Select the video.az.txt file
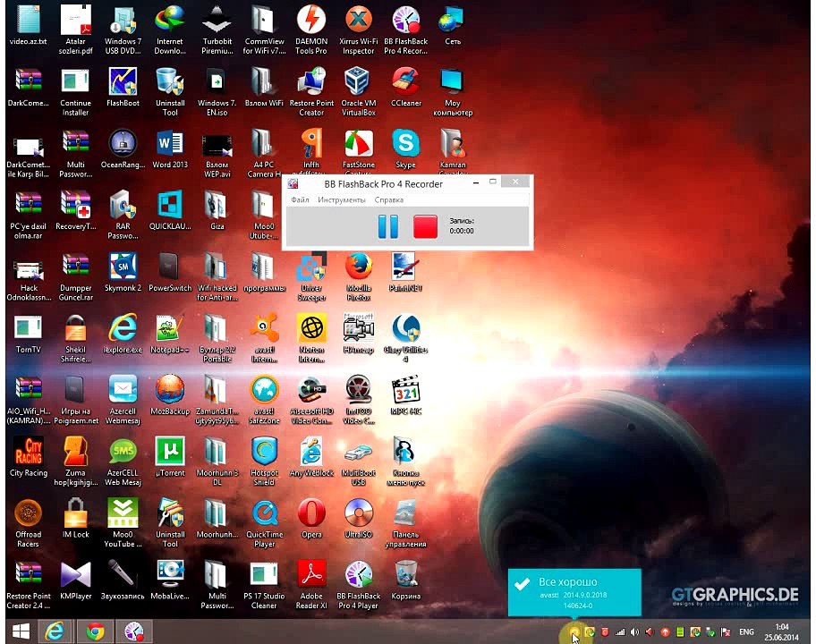Viewport: 816px width, 644px height. click(28, 25)
